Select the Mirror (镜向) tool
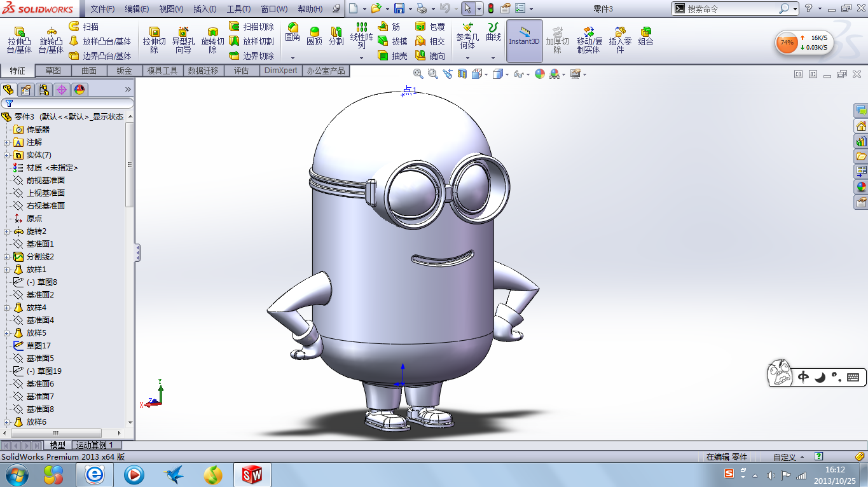Screen dimensions: 868x487 [x=430, y=56]
